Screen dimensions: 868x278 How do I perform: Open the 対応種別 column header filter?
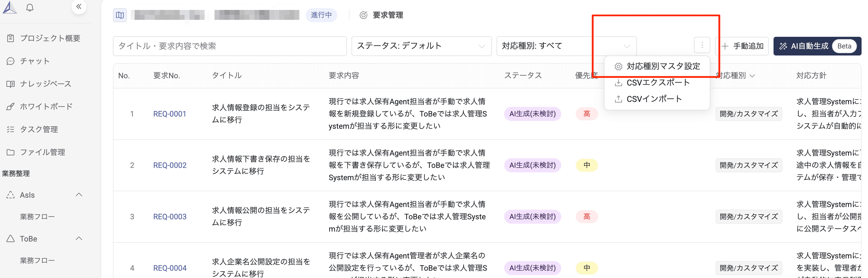point(752,76)
